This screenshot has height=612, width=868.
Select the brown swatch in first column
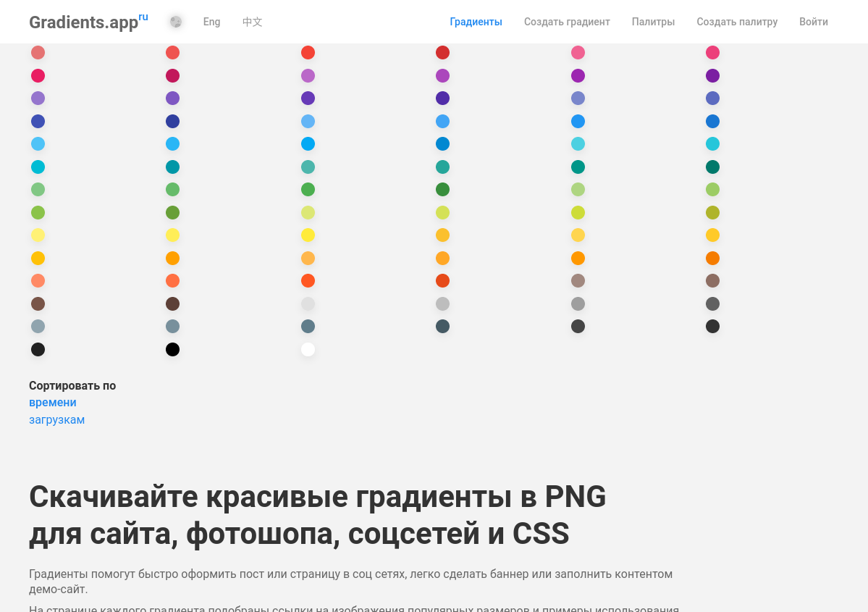[x=38, y=303]
